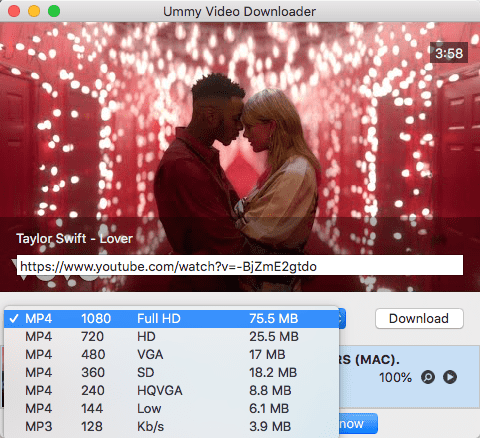Select MP4 360 SD quality
Image resolution: width=480 pixels, height=438 pixels.
171,373
